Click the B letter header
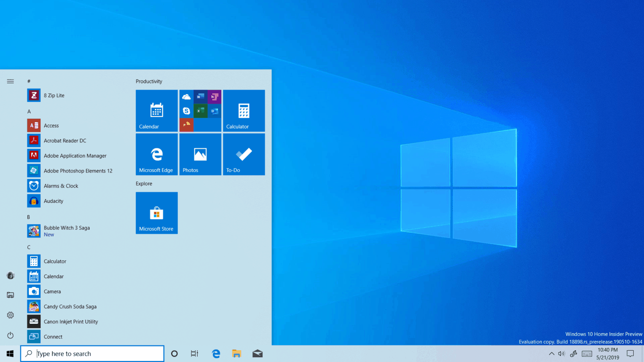 pyautogui.click(x=28, y=217)
